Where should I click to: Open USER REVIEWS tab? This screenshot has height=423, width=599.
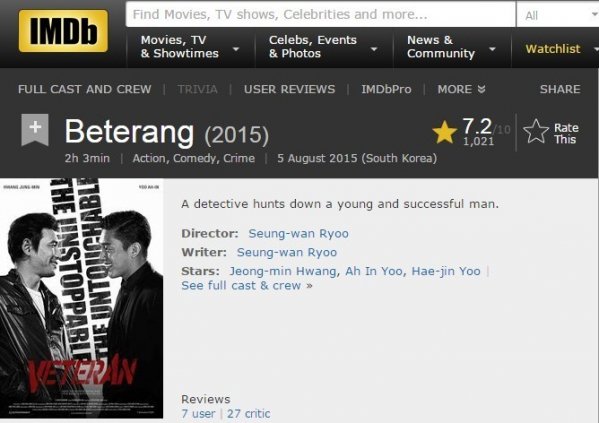click(x=290, y=89)
